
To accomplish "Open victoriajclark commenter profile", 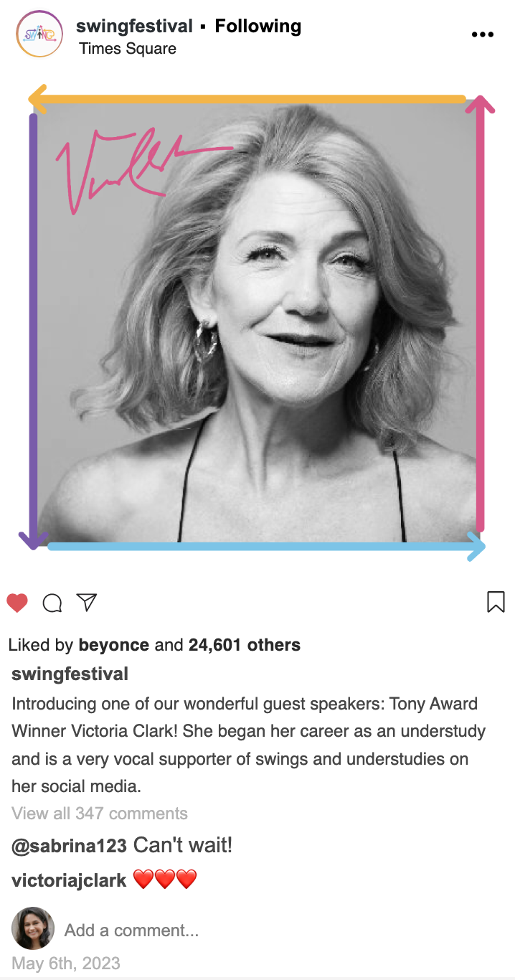I will point(69,880).
